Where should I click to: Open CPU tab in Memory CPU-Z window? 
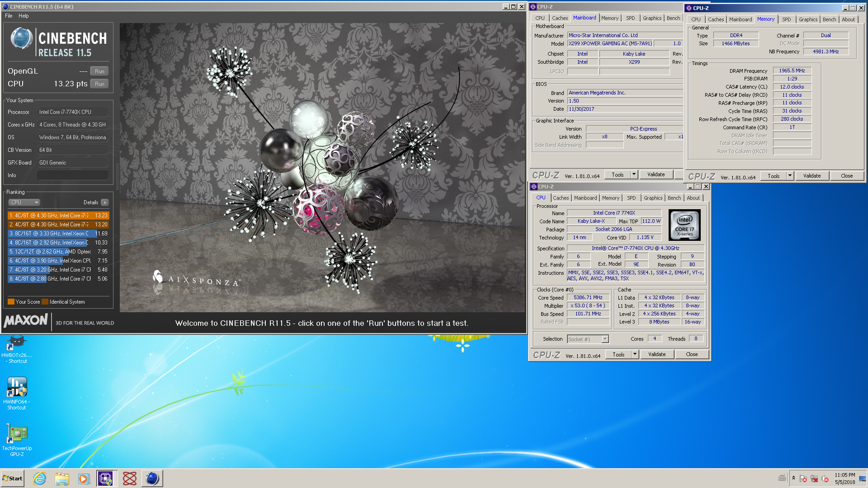696,19
